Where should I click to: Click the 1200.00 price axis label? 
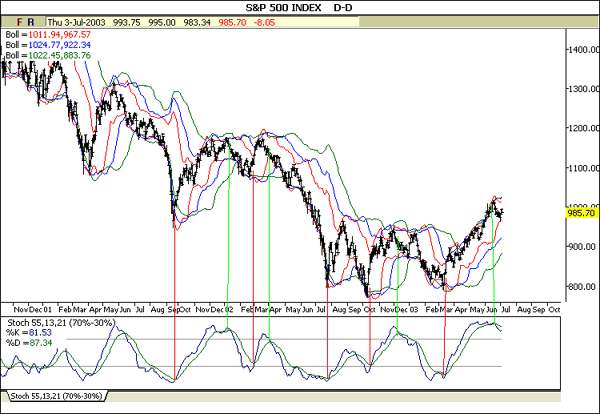584,128
